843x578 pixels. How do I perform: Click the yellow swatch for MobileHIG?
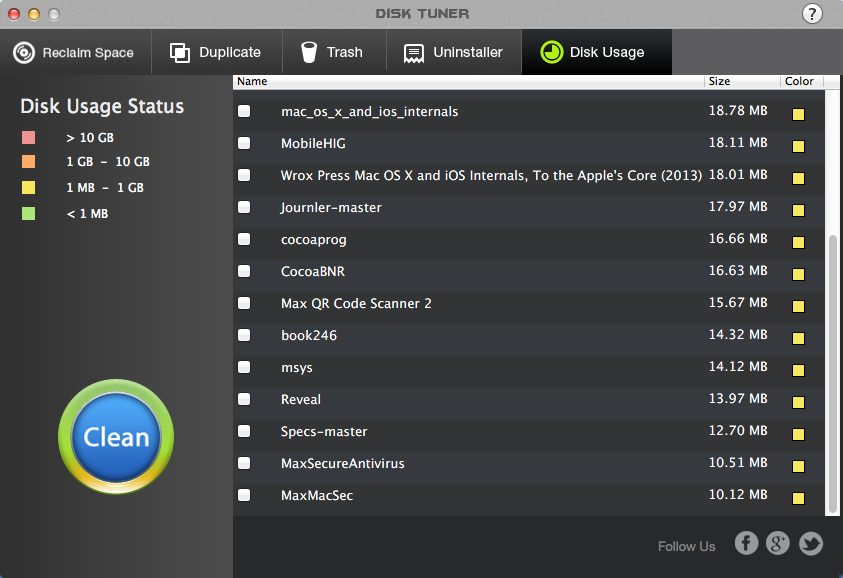click(798, 146)
